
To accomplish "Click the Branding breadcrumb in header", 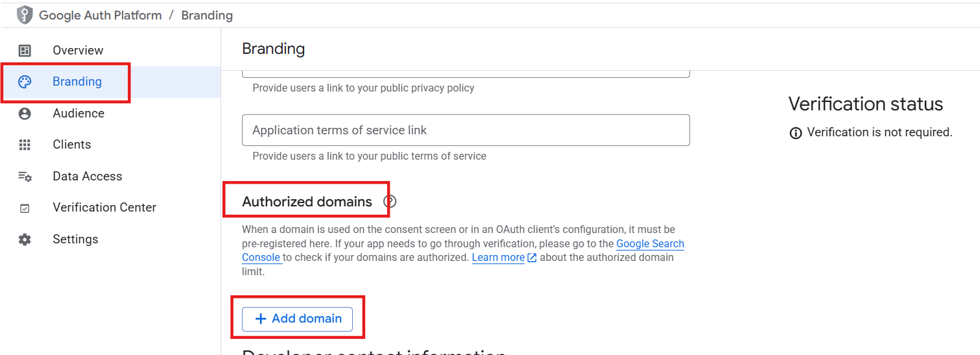I will 207,15.
